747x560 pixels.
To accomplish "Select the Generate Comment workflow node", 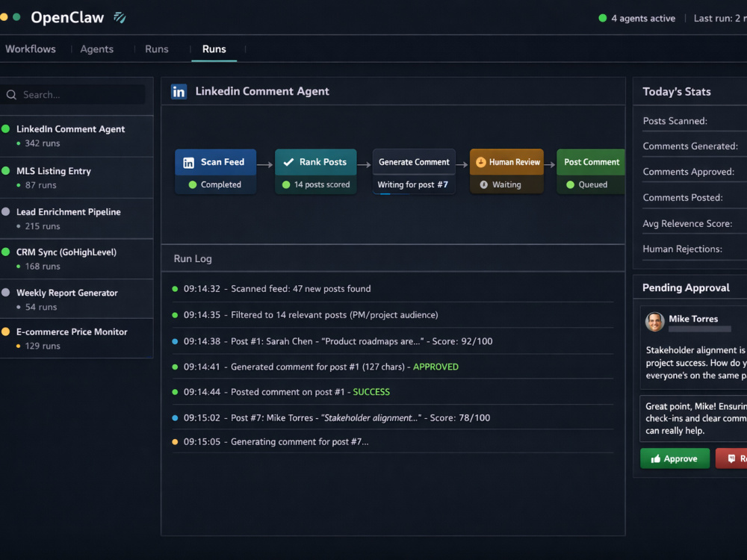I will [x=414, y=172].
